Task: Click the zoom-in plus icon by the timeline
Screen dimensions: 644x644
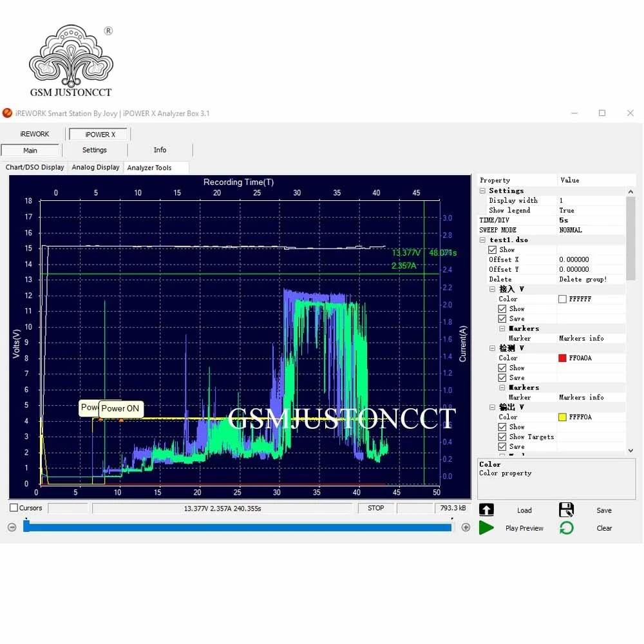Action: pyautogui.click(x=466, y=527)
